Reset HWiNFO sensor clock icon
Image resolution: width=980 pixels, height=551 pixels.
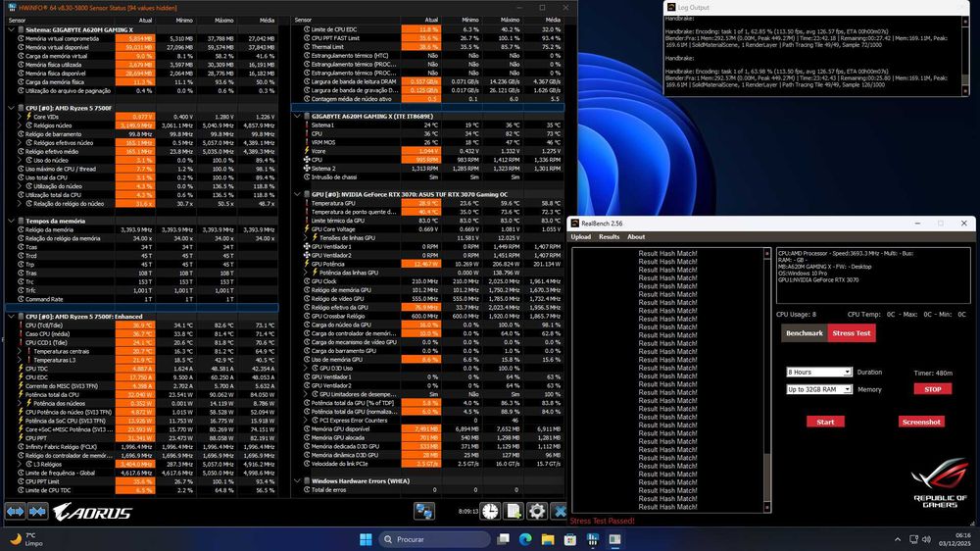point(490,511)
